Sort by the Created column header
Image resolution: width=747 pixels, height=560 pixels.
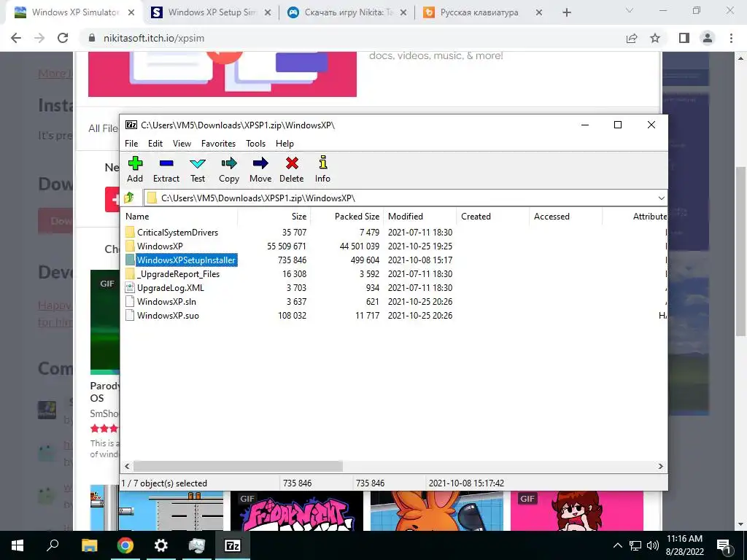492,216
